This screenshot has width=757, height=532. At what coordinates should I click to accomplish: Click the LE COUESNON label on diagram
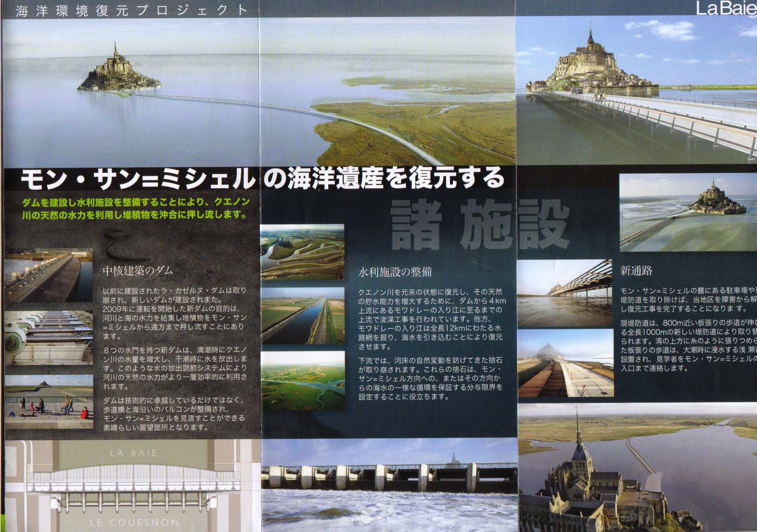134,522
